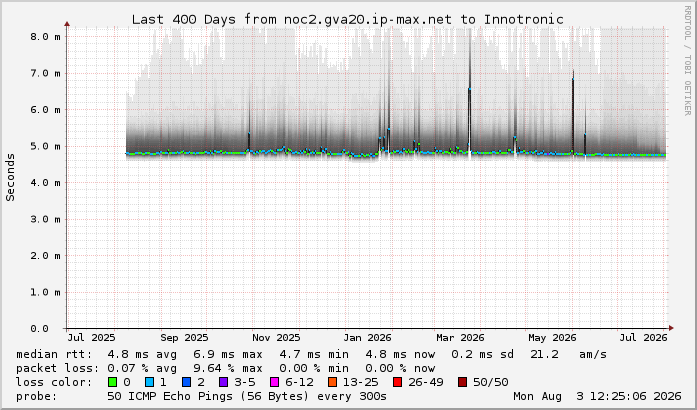Click the tallest latency spike near Mar 2026

469,89
